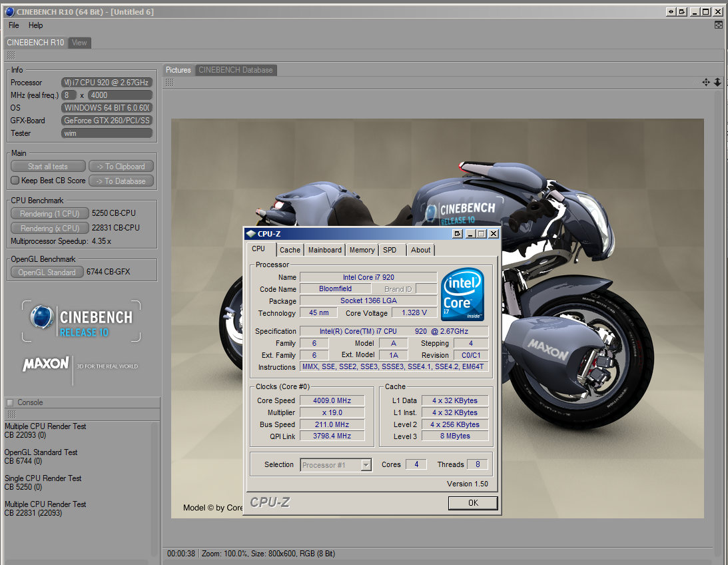Expand the Processor #1 selection dropdown
This screenshot has height=565, width=728.
pyautogui.click(x=366, y=465)
